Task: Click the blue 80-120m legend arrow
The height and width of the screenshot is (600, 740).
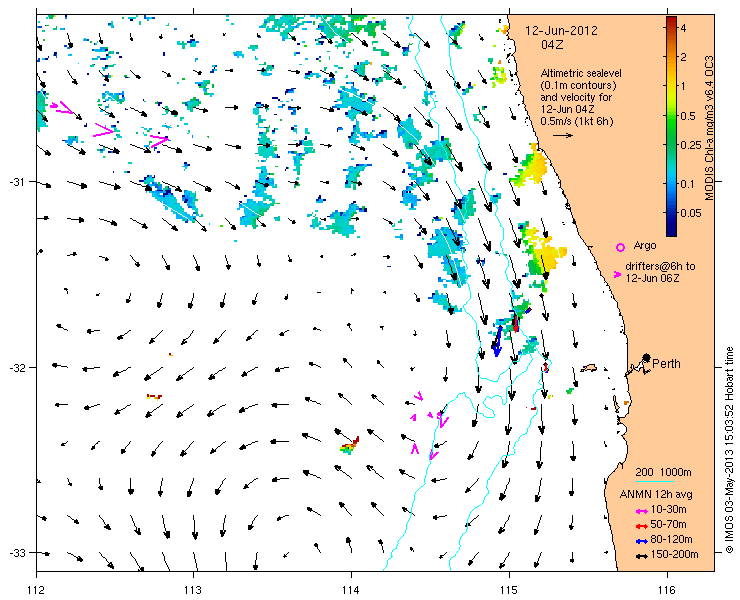Action: pyautogui.click(x=641, y=541)
